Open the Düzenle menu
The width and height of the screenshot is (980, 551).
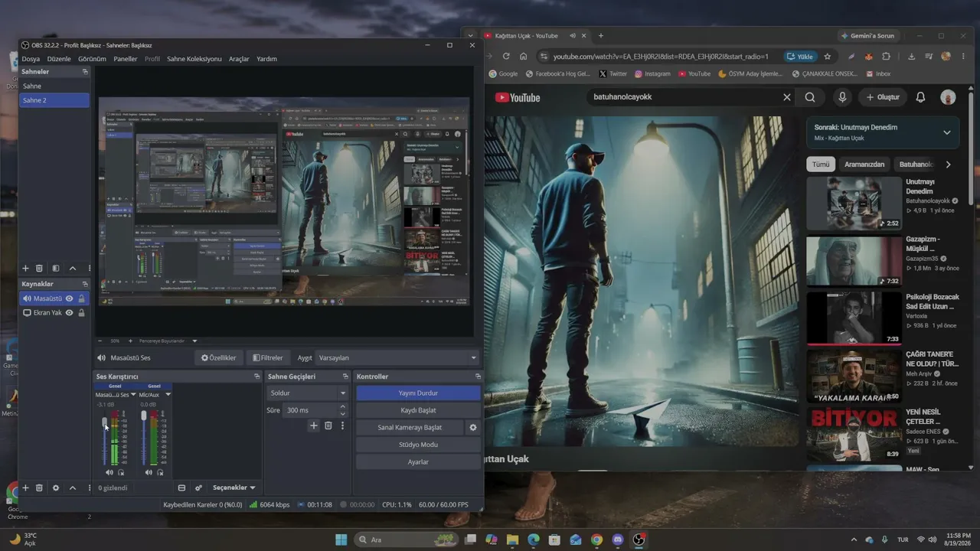pos(59,59)
